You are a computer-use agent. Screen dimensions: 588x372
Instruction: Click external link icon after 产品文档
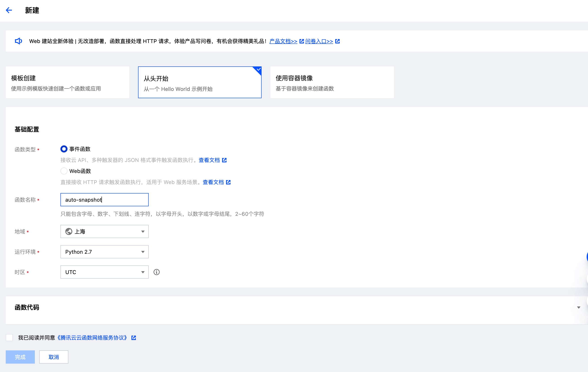coord(301,41)
